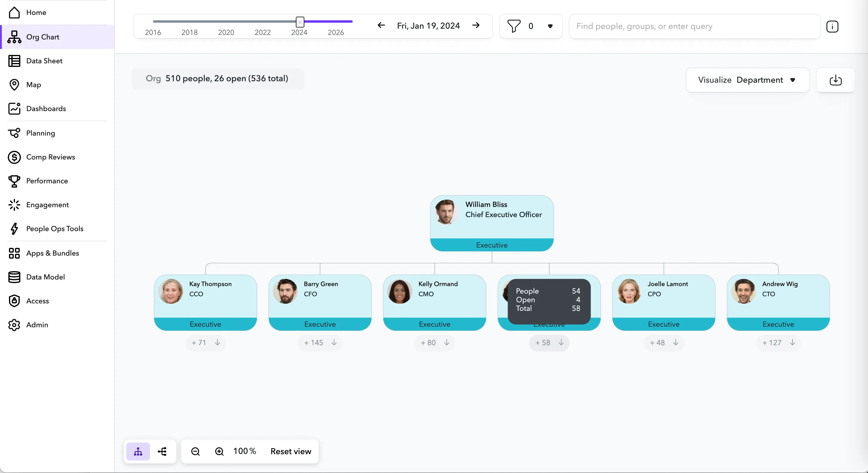Click the Comp Reviews dollar icon
Image resolution: width=868 pixels, height=473 pixels.
click(14, 157)
